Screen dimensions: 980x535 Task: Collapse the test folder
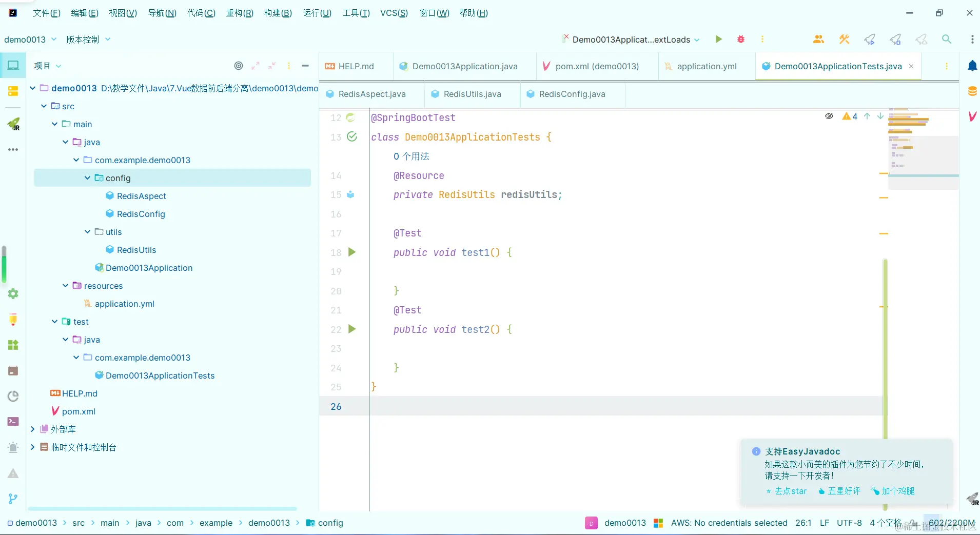click(x=55, y=322)
